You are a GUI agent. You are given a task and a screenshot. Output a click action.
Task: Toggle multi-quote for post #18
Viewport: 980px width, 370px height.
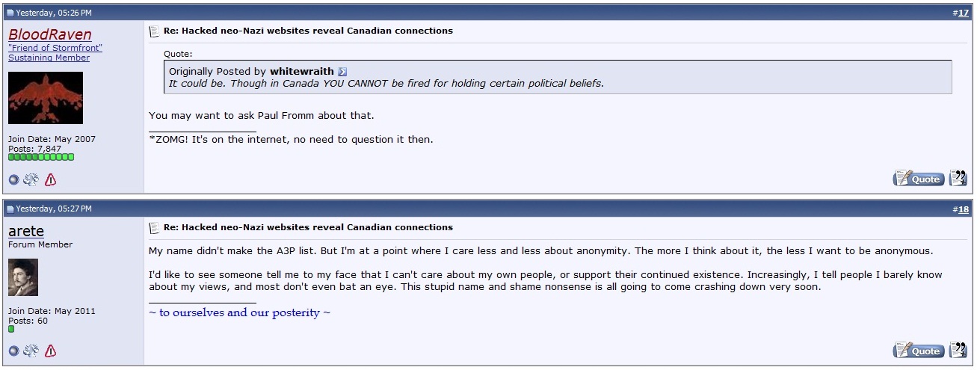(x=958, y=350)
